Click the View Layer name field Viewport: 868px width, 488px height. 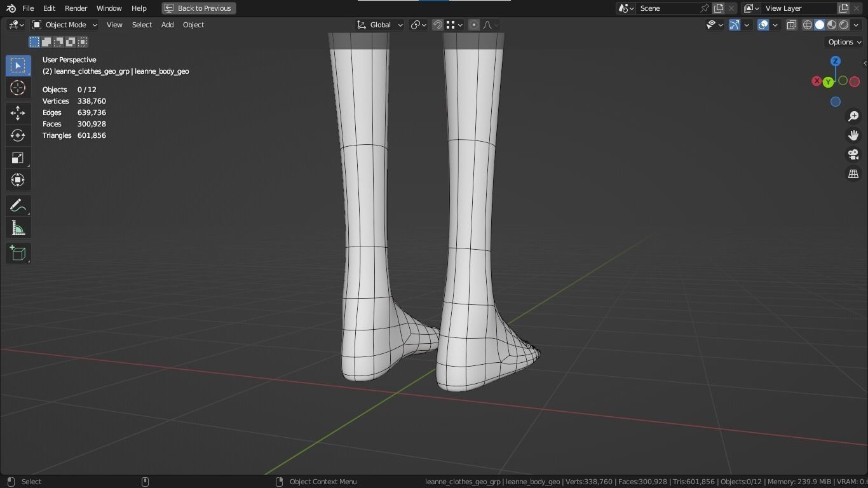[x=799, y=8]
